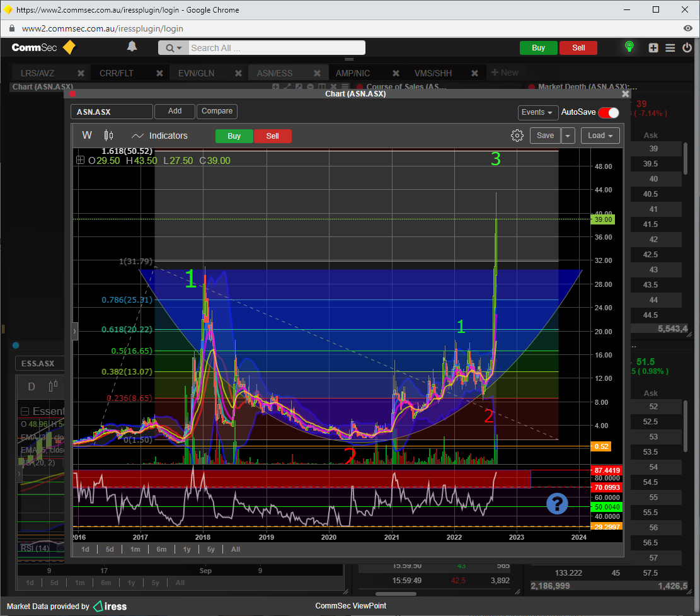The width and height of the screenshot is (700, 616).
Task: Select the candlestick chart type icon
Action: pos(108,136)
